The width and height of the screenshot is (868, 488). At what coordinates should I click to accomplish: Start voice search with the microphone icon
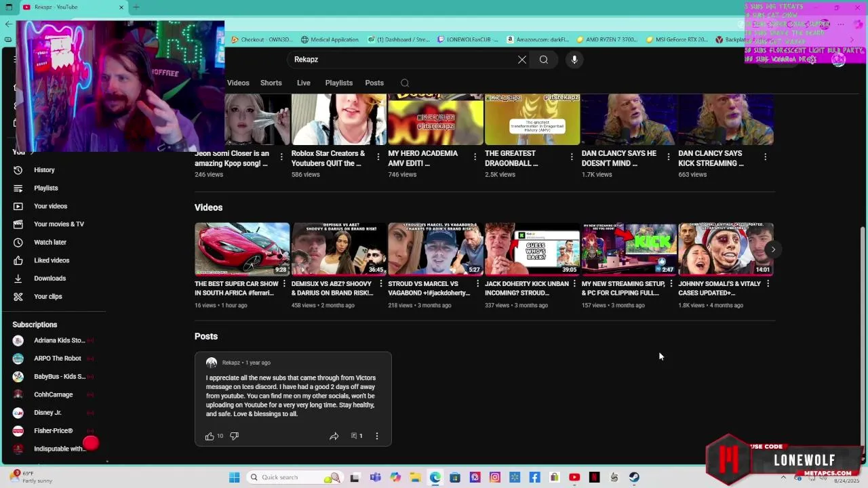coord(574,60)
